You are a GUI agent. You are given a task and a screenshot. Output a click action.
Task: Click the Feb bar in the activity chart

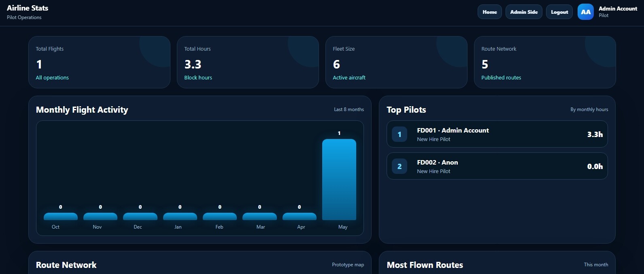(x=220, y=216)
